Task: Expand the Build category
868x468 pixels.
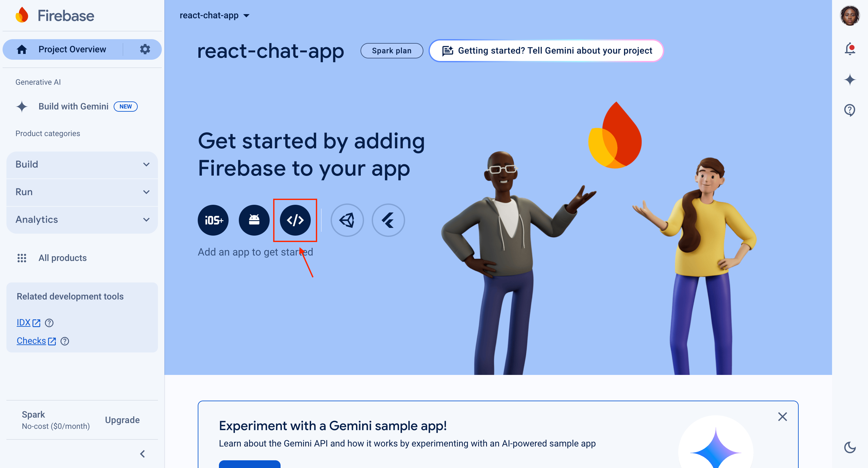Action: pyautogui.click(x=82, y=164)
